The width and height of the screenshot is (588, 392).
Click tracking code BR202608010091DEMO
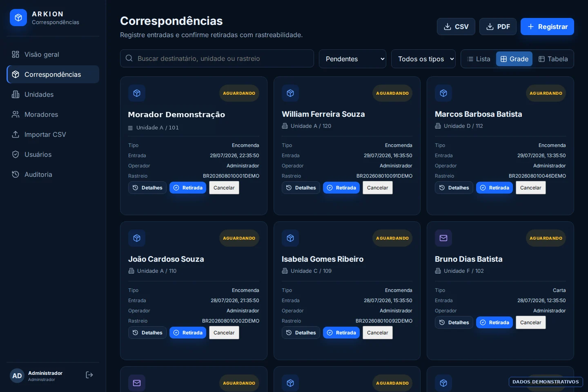click(x=384, y=176)
